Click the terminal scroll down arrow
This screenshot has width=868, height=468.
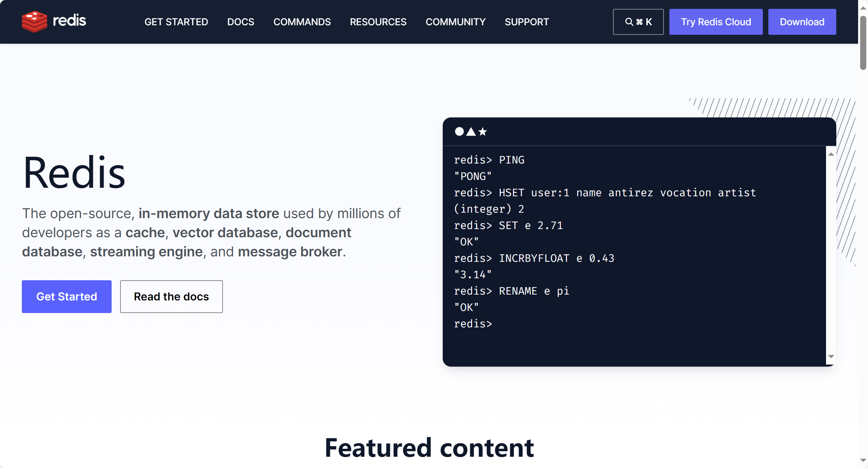tap(831, 357)
